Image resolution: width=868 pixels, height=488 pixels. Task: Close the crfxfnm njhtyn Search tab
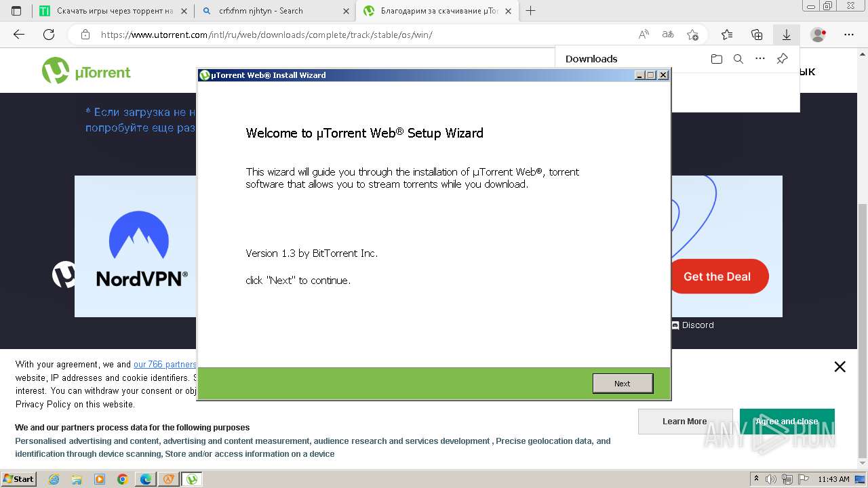346,11
